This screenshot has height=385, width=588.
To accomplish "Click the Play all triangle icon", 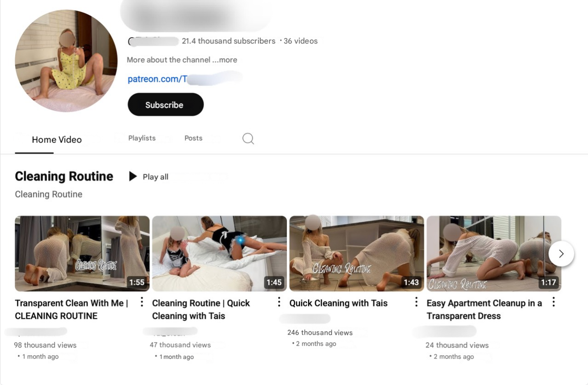I will coord(133,176).
